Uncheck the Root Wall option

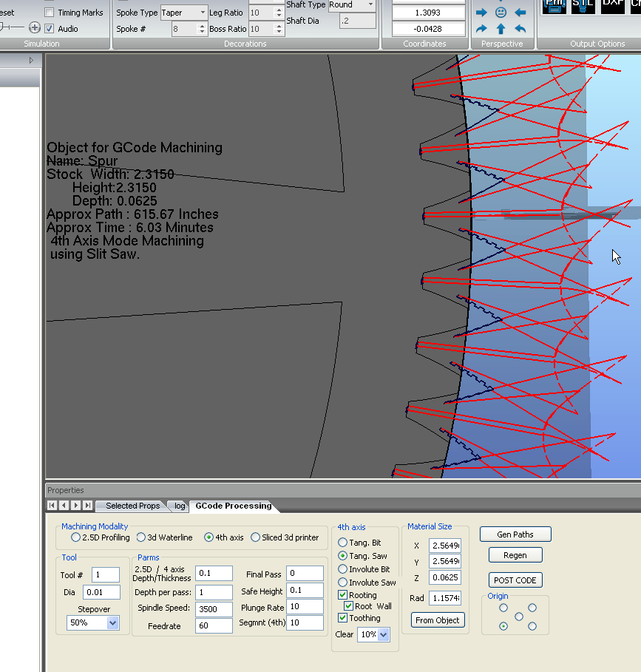pyautogui.click(x=350, y=606)
